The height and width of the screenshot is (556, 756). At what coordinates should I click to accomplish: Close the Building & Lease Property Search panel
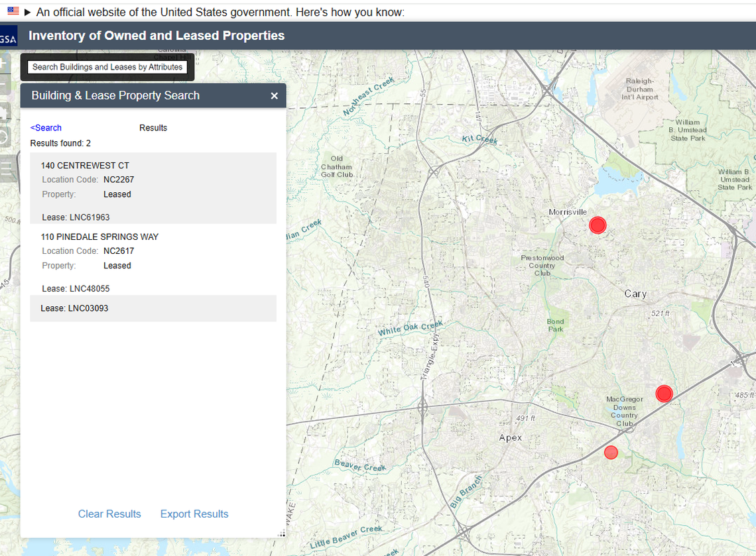pyautogui.click(x=274, y=95)
